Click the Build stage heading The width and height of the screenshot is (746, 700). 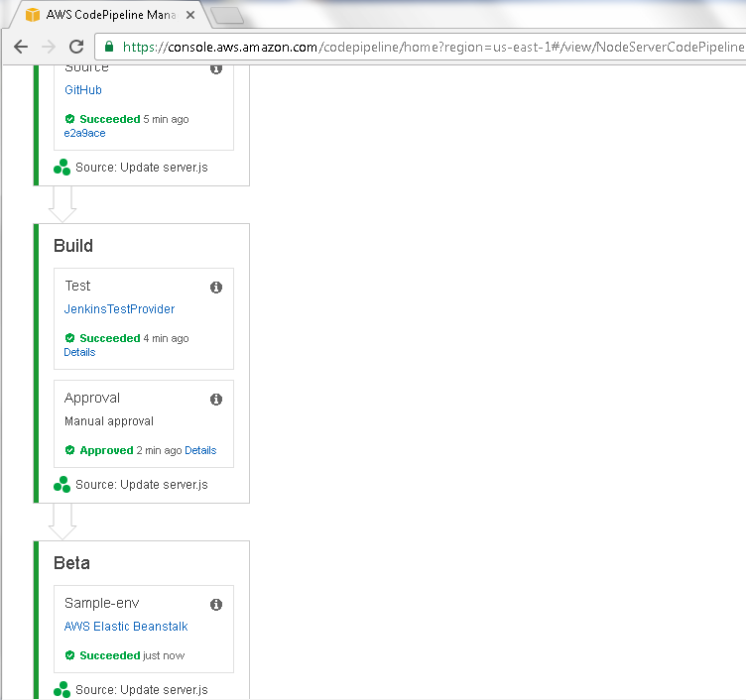[x=73, y=246]
